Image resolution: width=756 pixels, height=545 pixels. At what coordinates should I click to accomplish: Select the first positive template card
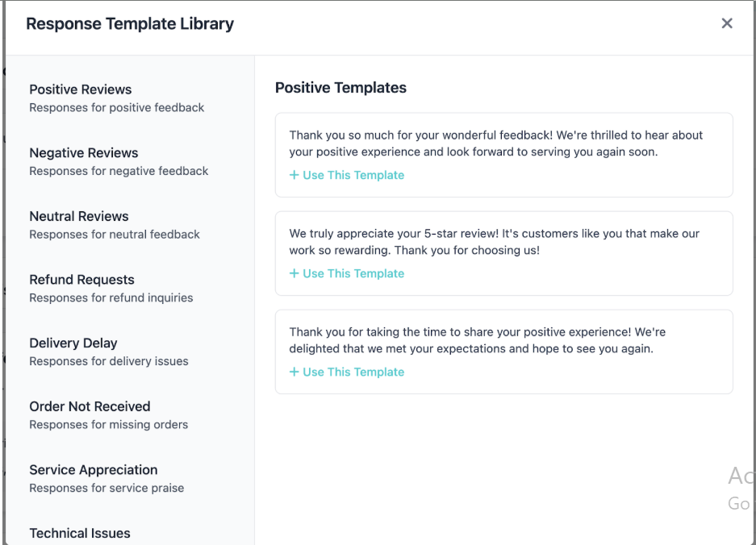click(x=503, y=155)
